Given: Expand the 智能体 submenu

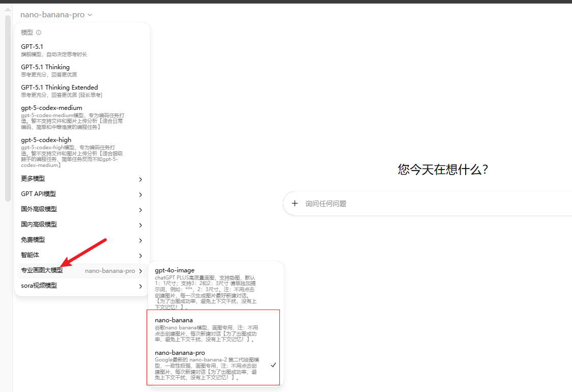Looking at the screenshot, I should click(x=82, y=256).
